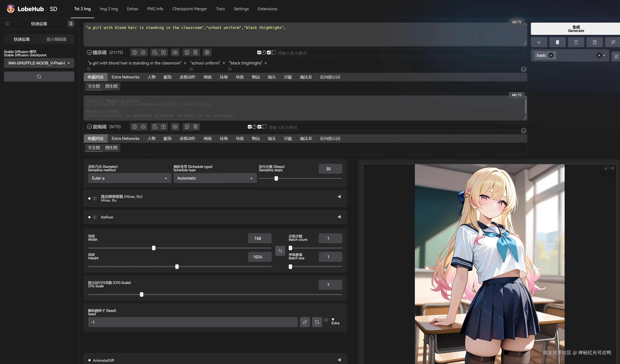The height and width of the screenshot is (364, 620).
Task: Click the recycle seed icon beside the seed field
Action: click(x=317, y=322)
